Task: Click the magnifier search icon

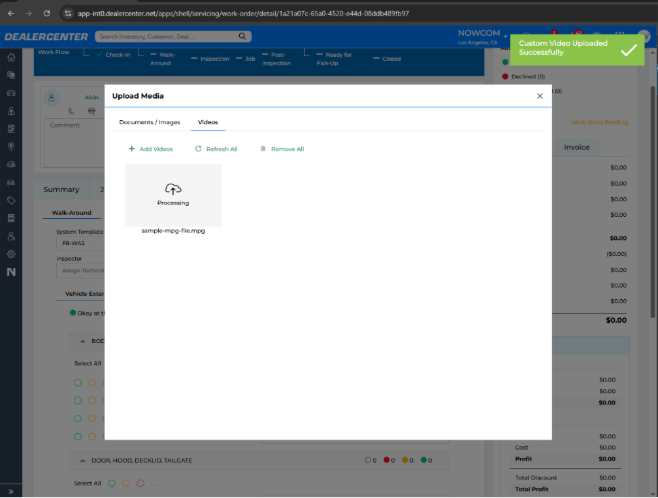Action: click(242, 37)
